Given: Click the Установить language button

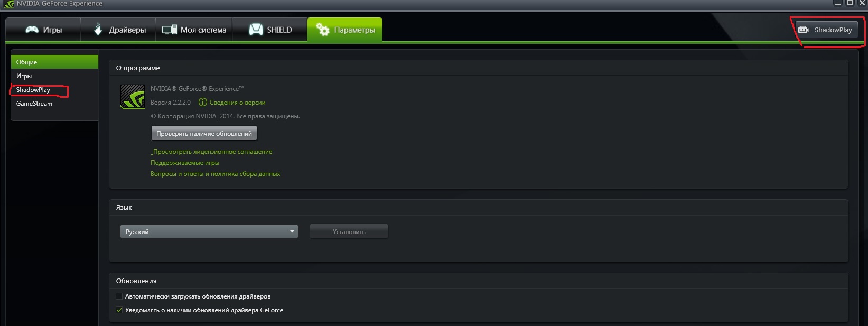Looking at the screenshot, I should pos(349,231).
